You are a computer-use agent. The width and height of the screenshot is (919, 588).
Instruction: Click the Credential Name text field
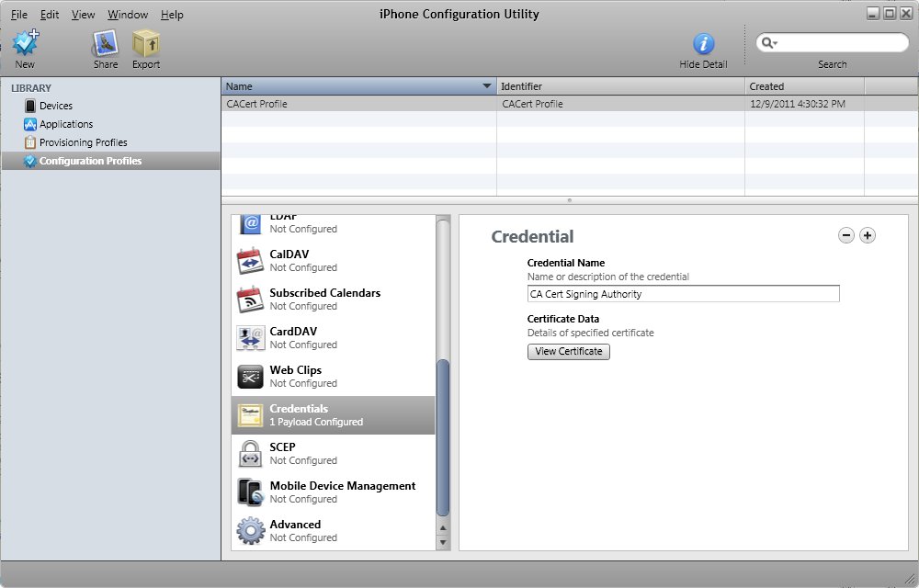click(683, 294)
